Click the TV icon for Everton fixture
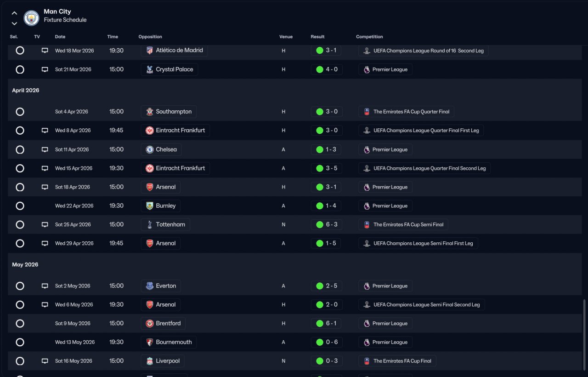This screenshot has width=588, height=377. tap(45, 286)
